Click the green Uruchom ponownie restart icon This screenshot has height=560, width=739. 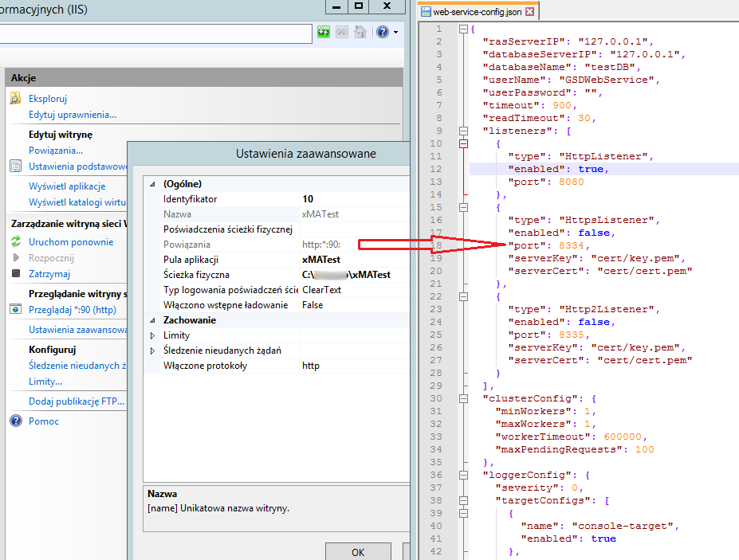pyautogui.click(x=16, y=241)
